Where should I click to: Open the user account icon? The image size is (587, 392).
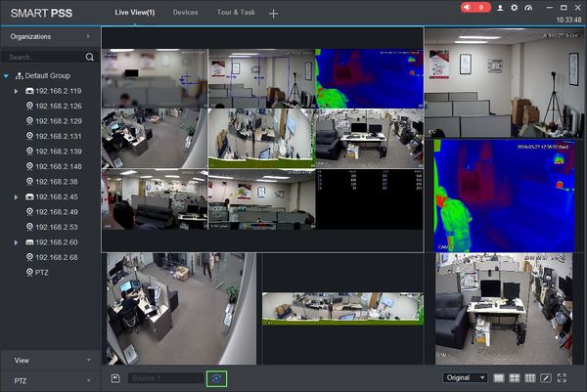500,8
